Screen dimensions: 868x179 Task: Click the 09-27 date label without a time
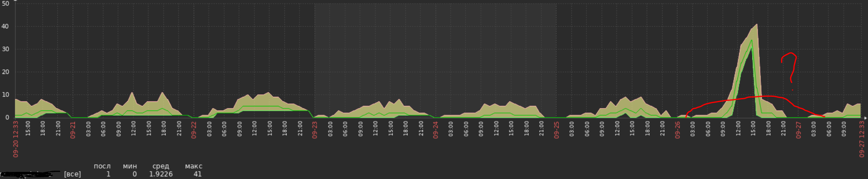798,130
